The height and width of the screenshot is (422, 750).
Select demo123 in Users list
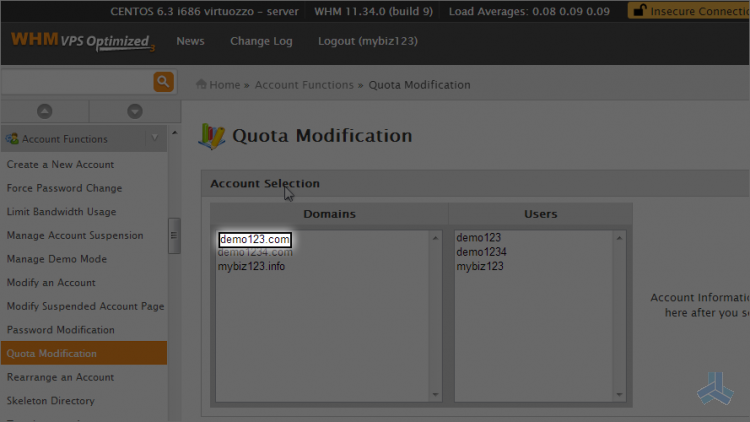(x=478, y=238)
